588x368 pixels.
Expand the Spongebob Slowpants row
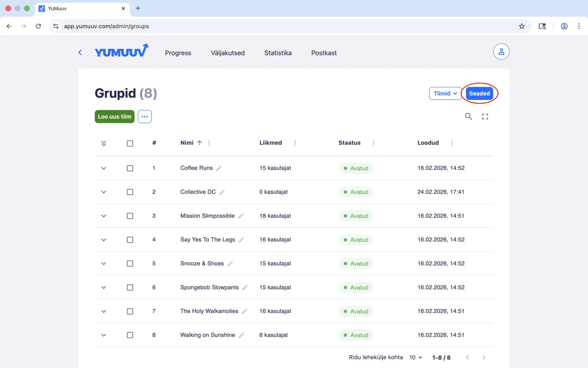[x=104, y=288]
